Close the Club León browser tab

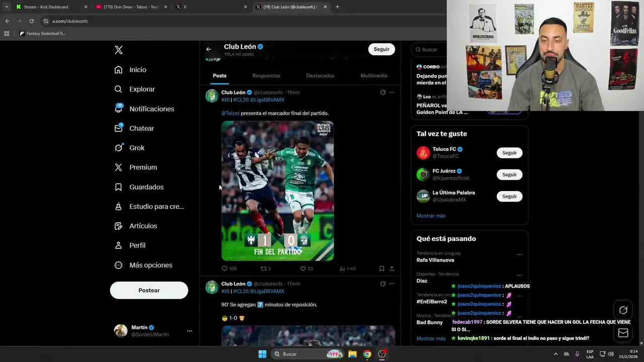[x=325, y=7]
